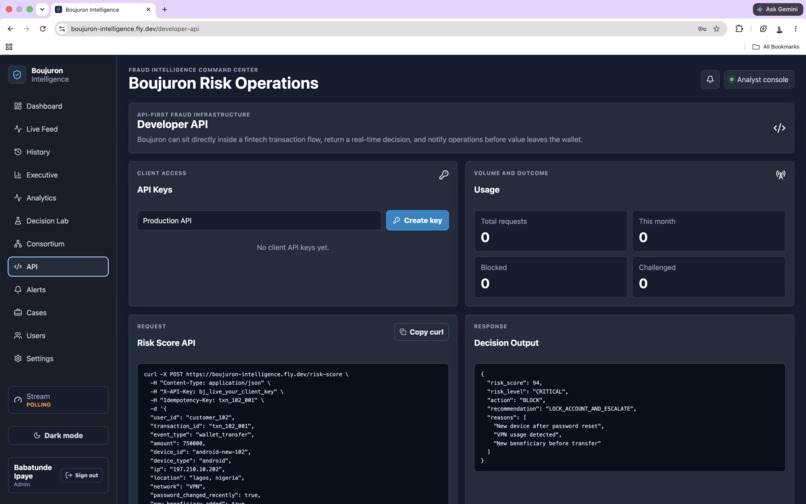Click the Live Feed pulse icon
The height and width of the screenshot is (504, 806).
[18, 129]
